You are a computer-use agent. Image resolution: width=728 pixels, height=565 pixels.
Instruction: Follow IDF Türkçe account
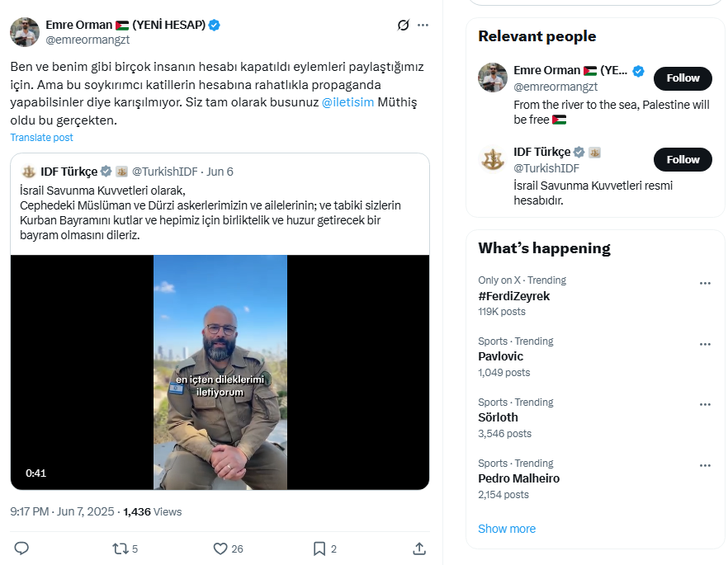pos(683,159)
